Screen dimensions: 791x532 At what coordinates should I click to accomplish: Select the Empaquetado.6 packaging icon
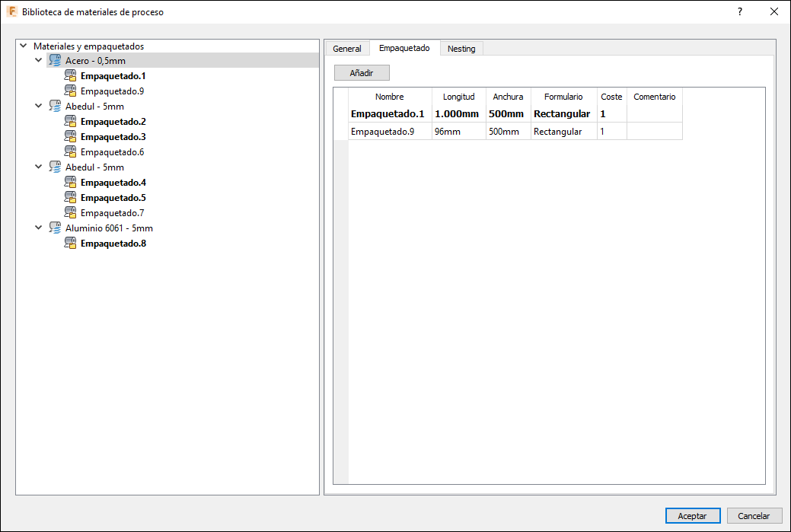tap(70, 151)
